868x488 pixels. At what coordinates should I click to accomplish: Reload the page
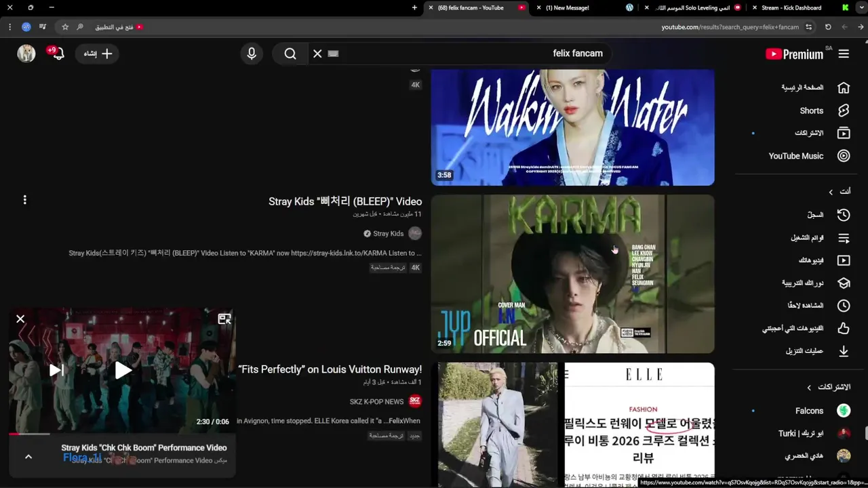pos(828,27)
